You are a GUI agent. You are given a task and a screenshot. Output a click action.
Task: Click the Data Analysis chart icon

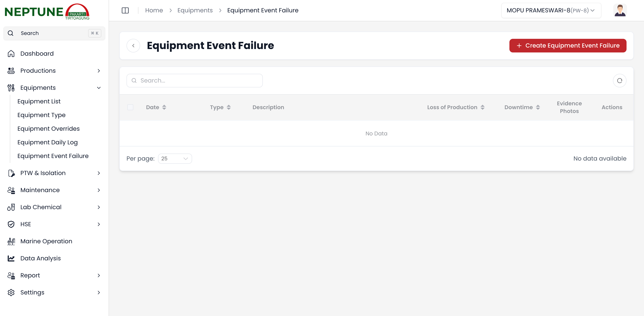coord(11,258)
